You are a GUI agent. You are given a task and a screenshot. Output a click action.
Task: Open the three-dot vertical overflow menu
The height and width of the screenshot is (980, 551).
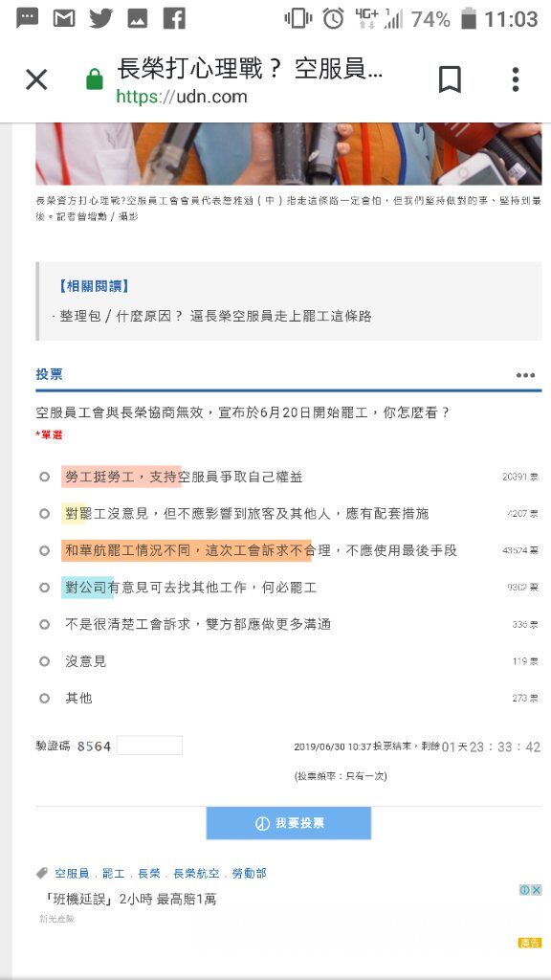tap(516, 79)
